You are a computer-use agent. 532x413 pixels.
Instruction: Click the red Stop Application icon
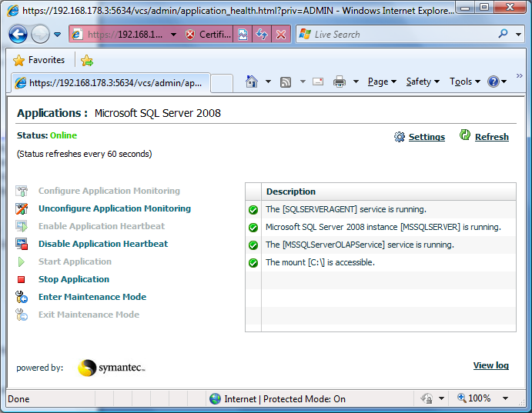pyautogui.click(x=22, y=279)
